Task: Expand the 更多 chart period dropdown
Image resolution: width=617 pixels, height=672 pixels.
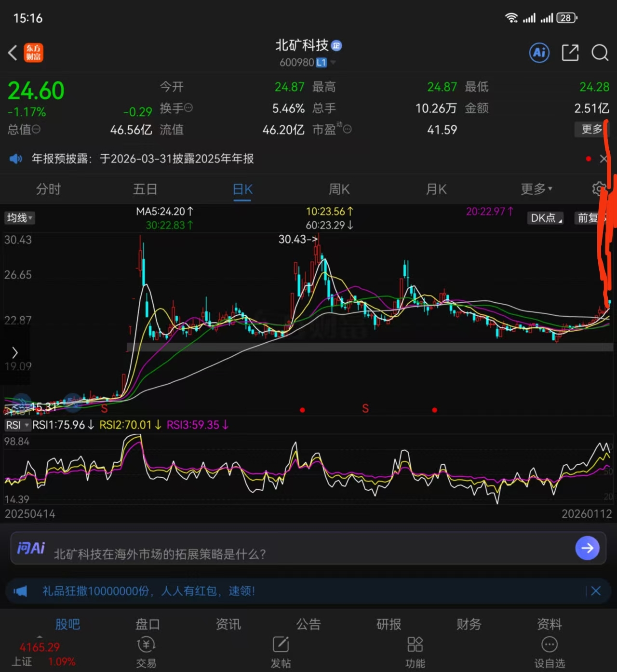Action: [537, 189]
